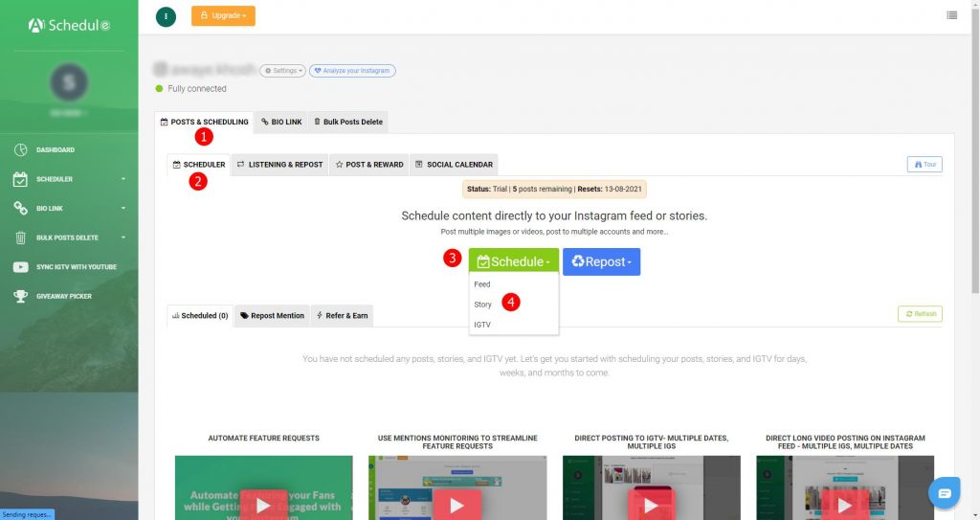Open the Social Calendar tab
The width and height of the screenshot is (980, 520).
pos(454,164)
